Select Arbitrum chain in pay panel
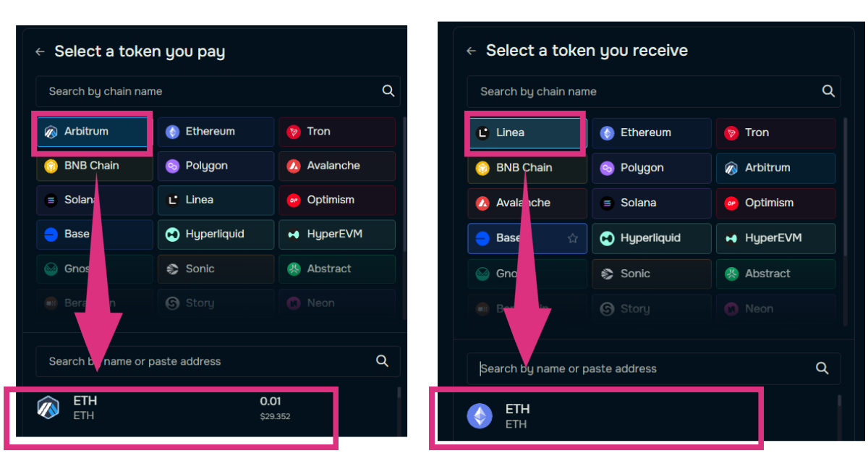The width and height of the screenshot is (868, 456). 94,132
